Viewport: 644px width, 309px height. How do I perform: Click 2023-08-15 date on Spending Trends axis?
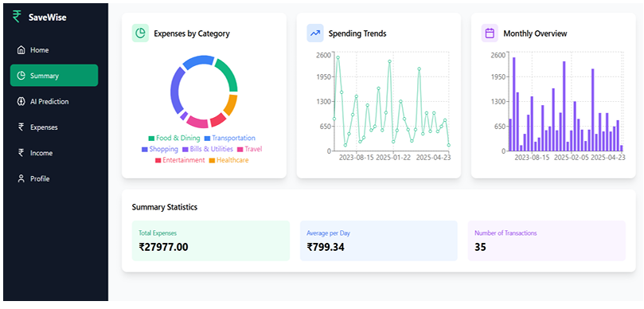tap(356, 158)
